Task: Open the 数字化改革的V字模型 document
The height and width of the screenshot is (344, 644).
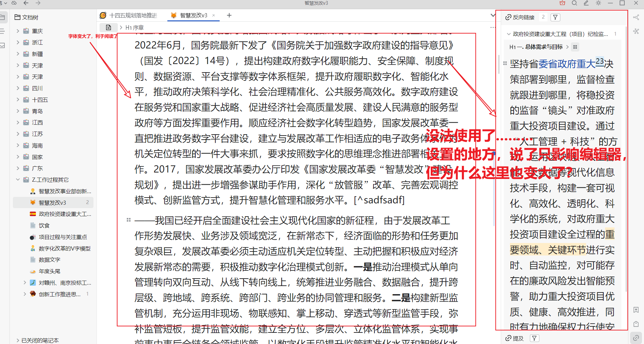Action: 65,248
